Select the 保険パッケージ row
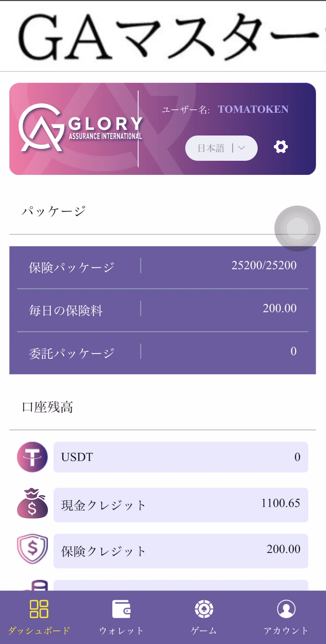 (163, 267)
